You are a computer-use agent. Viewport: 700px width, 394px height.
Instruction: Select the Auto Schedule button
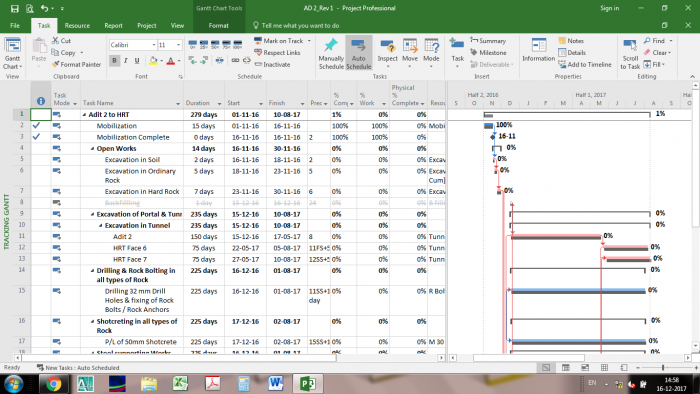point(358,53)
